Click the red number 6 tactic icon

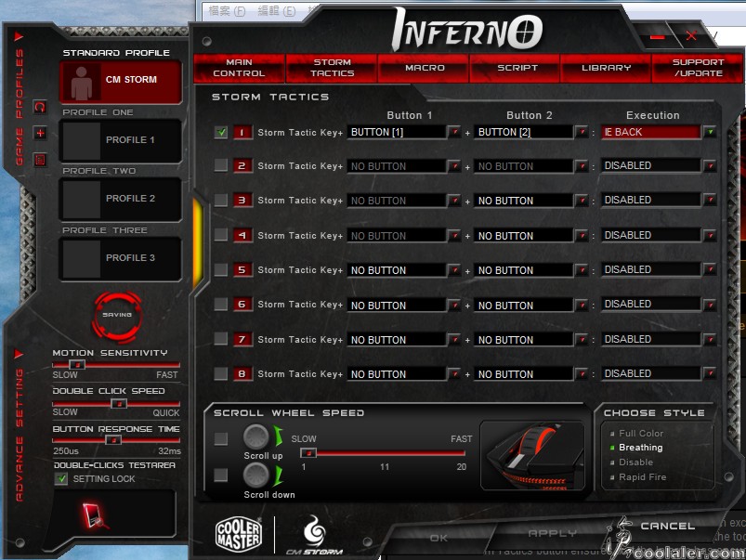pos(242,305)
